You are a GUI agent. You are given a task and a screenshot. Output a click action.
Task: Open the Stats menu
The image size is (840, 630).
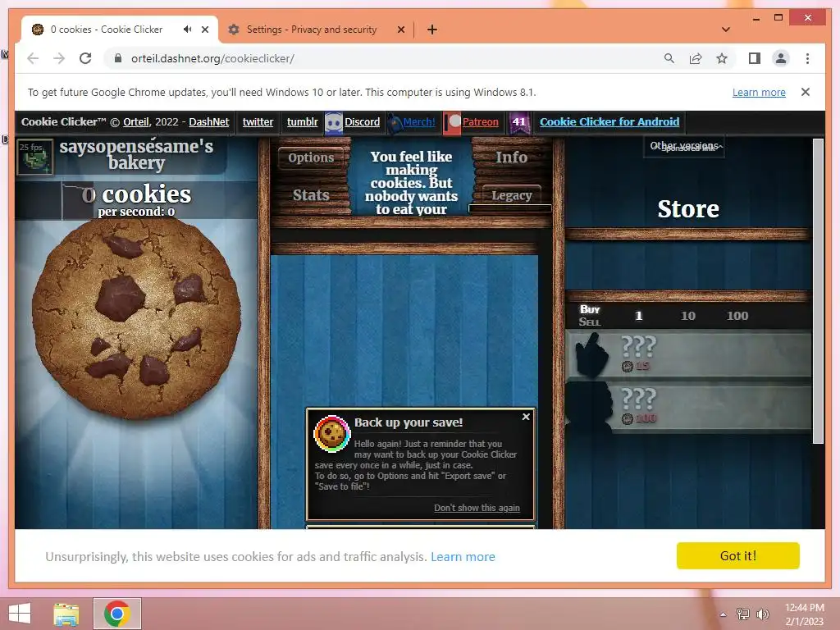311,195
